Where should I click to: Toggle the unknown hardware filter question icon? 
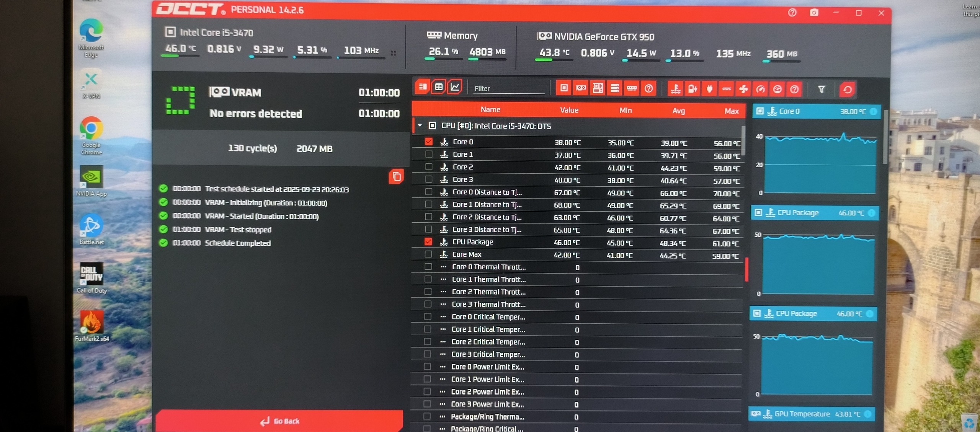tap(648, 89)
